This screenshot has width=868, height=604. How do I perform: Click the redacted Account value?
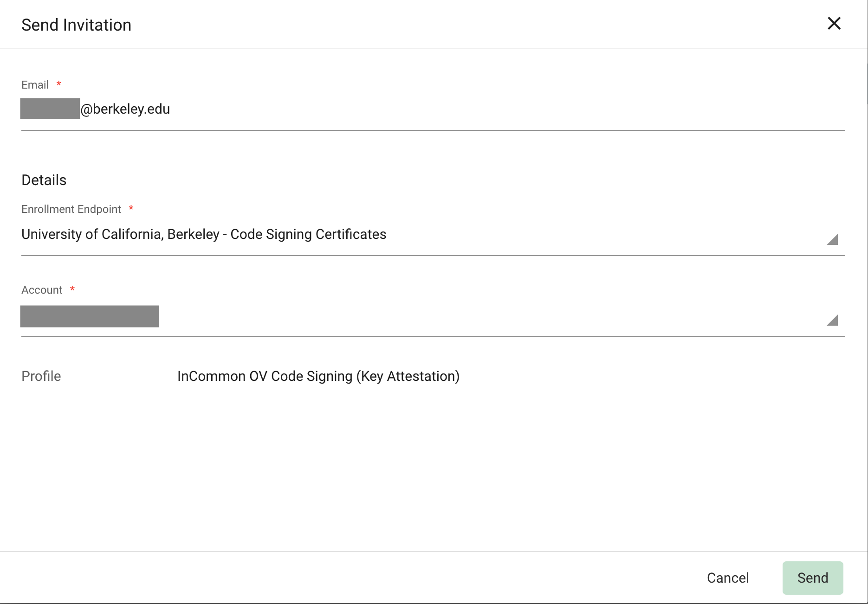tap(90, 316)
